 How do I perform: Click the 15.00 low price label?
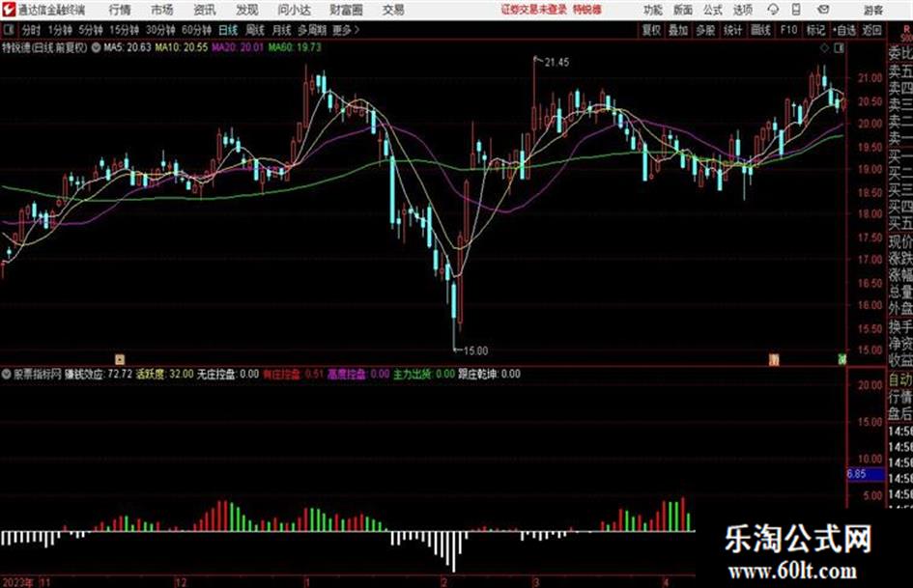click(475, 351)
